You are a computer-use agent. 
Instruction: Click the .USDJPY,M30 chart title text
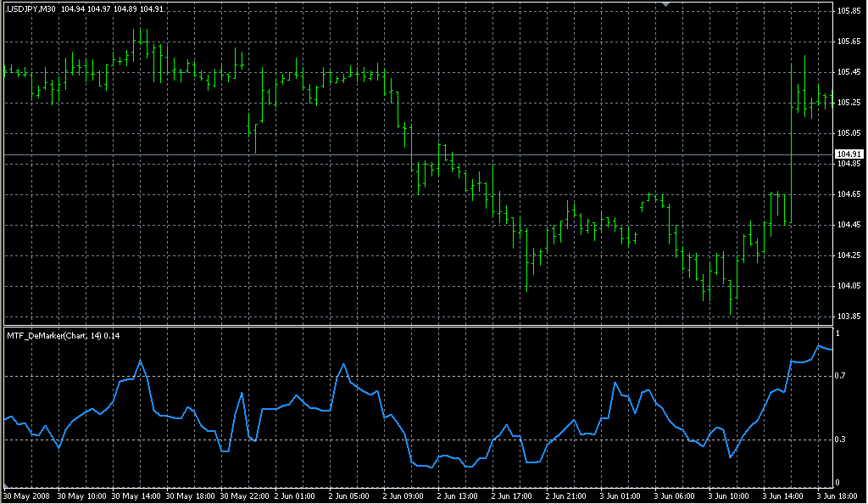pyautogui.click(x=31, y=9)
